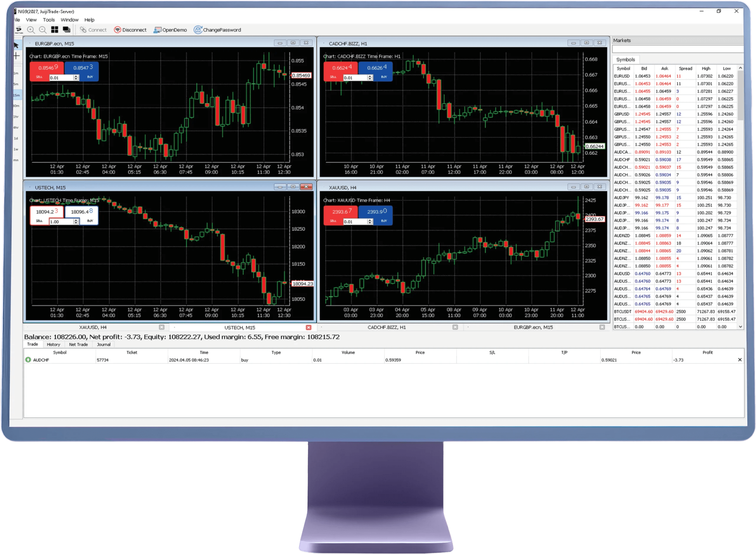The height and width of the screenshot is (554, 756).
Task: Tile chart windows with grid icon
Action: pos(55,30)
